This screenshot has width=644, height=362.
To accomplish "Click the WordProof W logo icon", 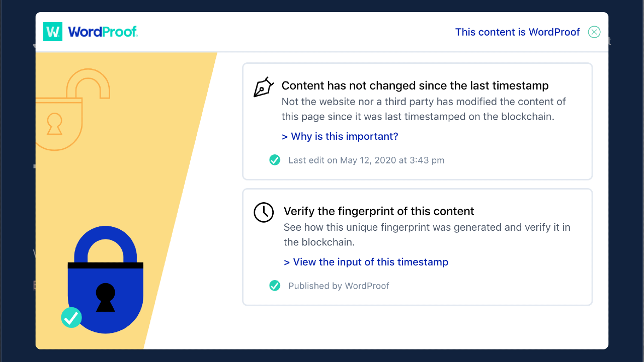I will 53,32.
